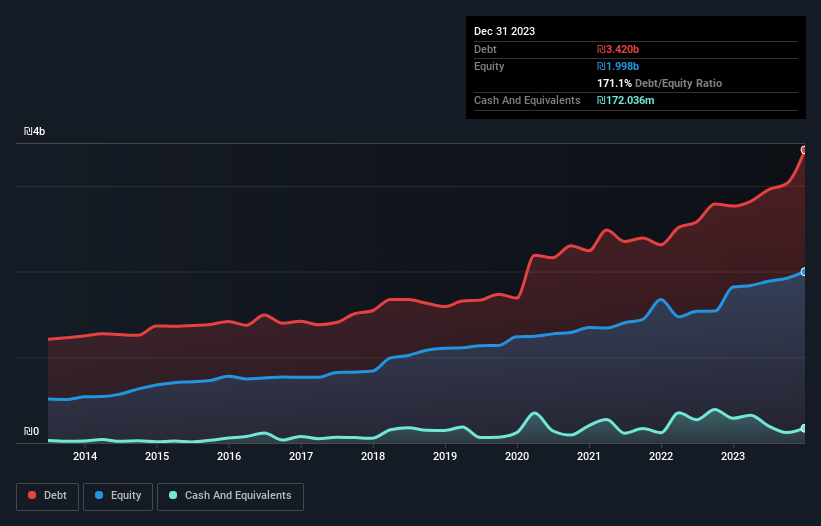Click the Debt row label in tooltip
The height and width of the screenshot is (526, 821).
pos(485,49)
